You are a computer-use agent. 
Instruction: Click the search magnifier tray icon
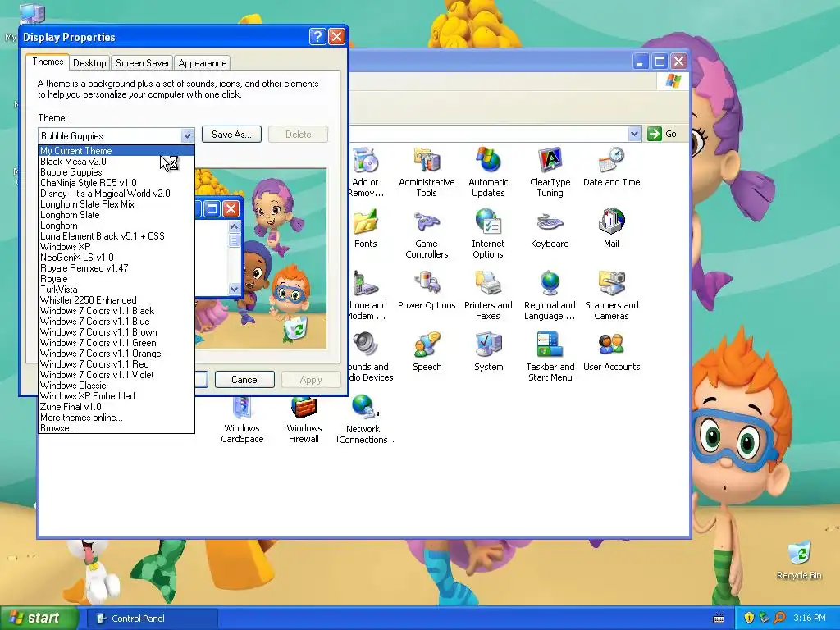point(779,618)
